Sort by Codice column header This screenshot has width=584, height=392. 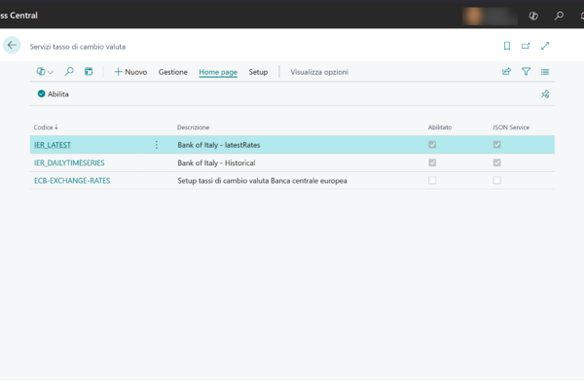pyautogui.click(x=46, y=127)
